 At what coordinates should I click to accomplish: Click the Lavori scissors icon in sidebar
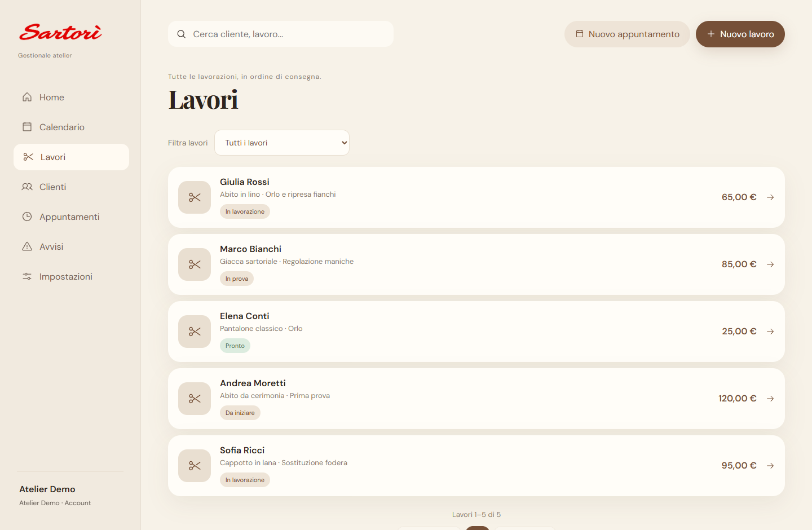[28, 157]
